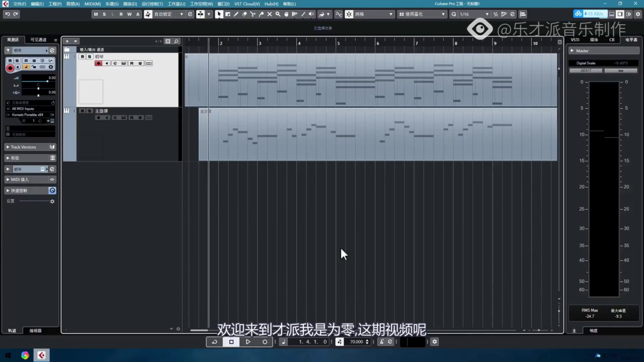Image resolution: width=644 pixels, height=362 pixels.
Task: Expand the 快速控制 inspector section
Action: pos(30,191)
